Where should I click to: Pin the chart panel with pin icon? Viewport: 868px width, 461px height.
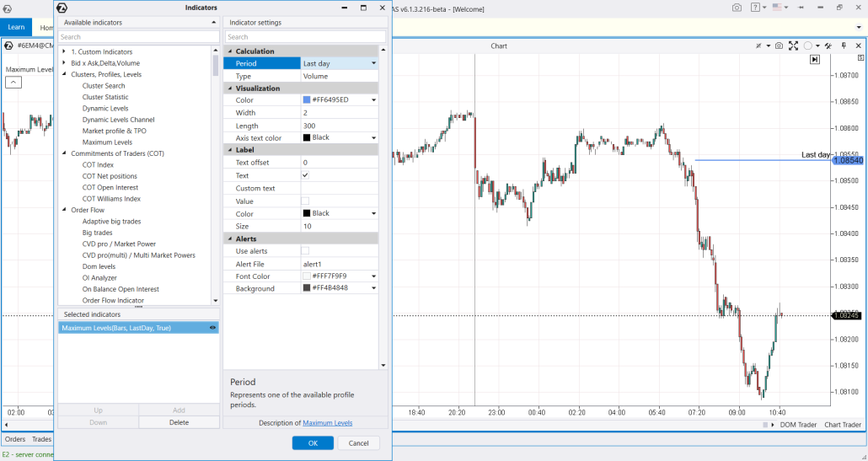click(843, 46)
